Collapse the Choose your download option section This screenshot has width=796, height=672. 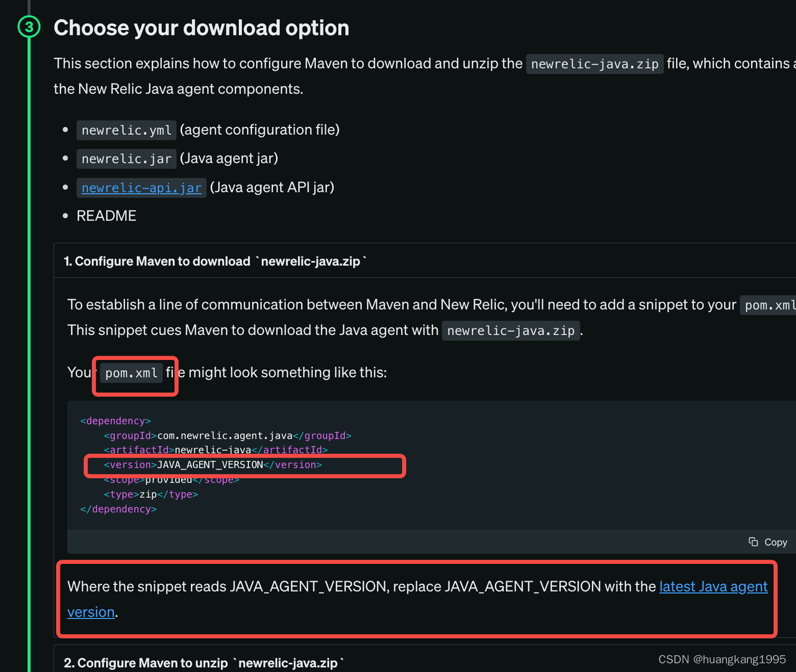point(201,27)
